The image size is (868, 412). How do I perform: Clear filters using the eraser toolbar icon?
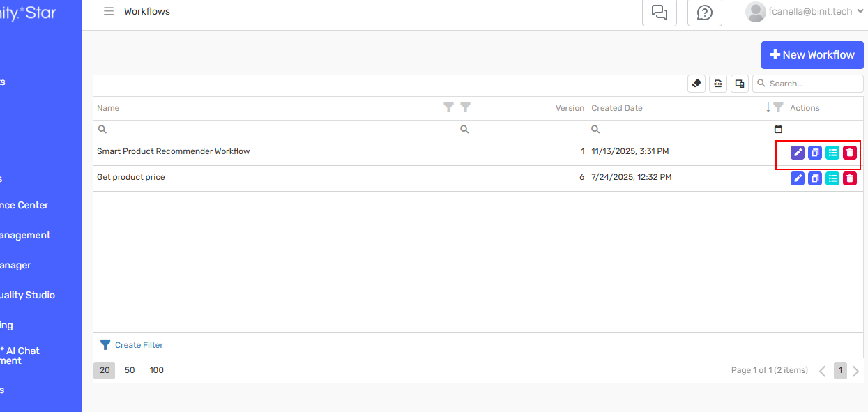click(696, 83)
